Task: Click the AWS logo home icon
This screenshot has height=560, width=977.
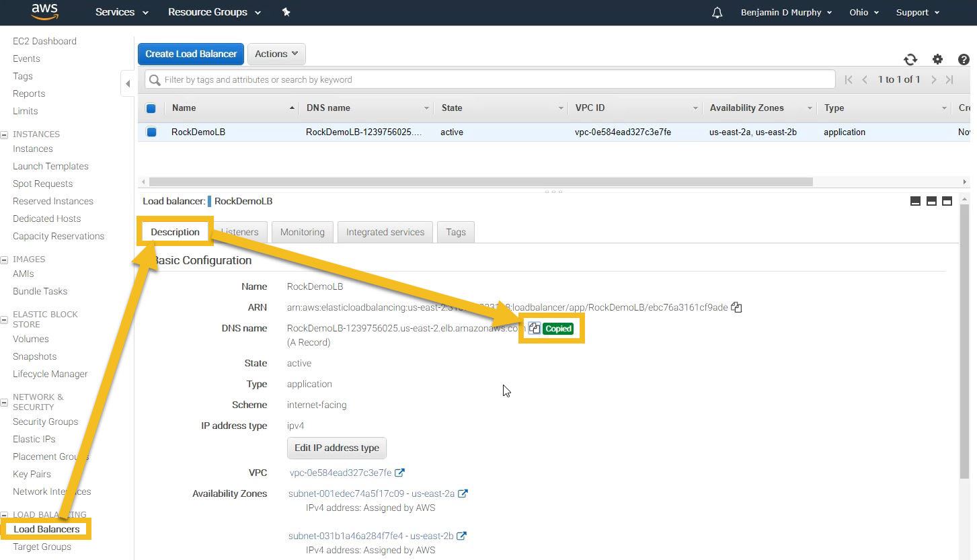Action: (x=45, y=12)
